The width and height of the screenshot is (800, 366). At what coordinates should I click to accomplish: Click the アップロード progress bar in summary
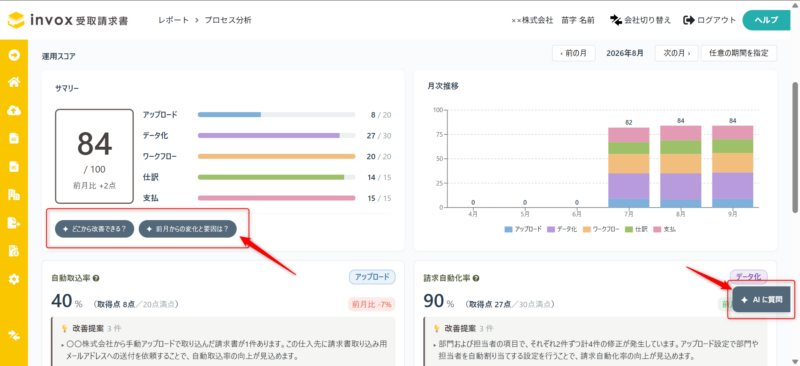coord(277,115)
